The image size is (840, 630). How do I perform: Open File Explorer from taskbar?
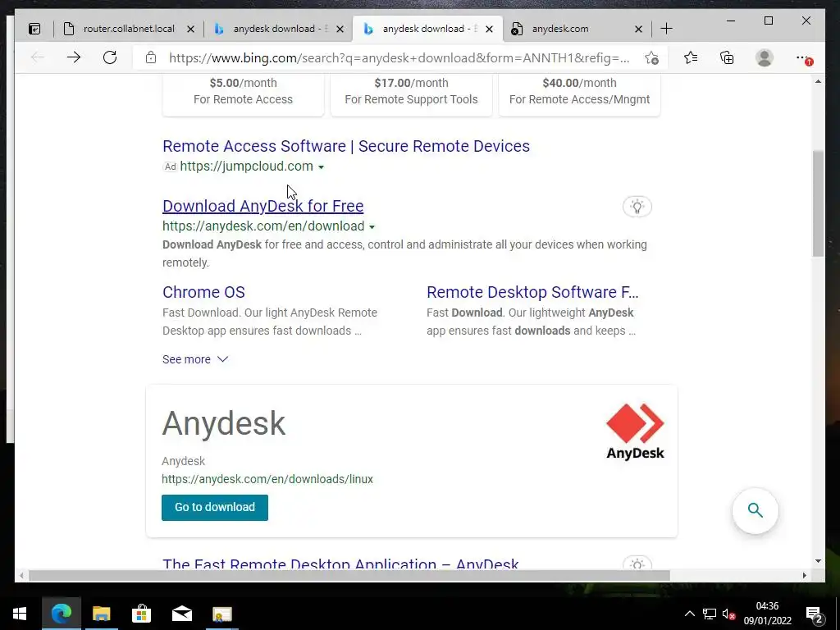click(101, 614)
